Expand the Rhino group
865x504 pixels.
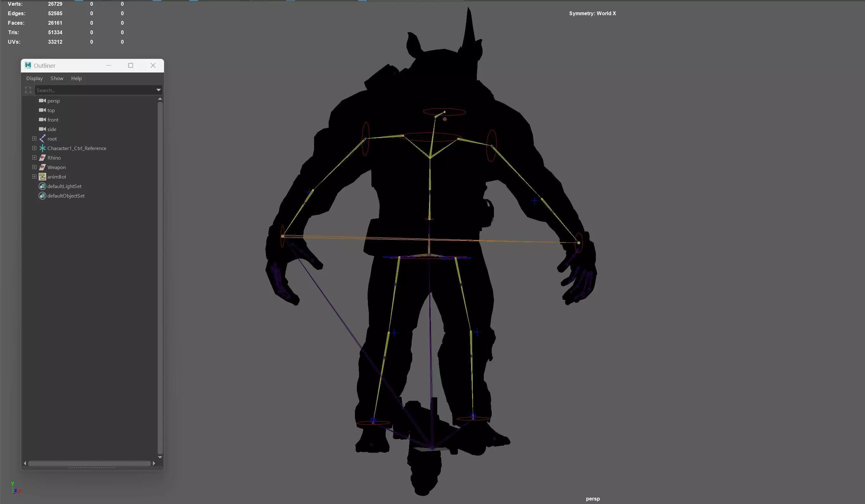click(34, 158)
